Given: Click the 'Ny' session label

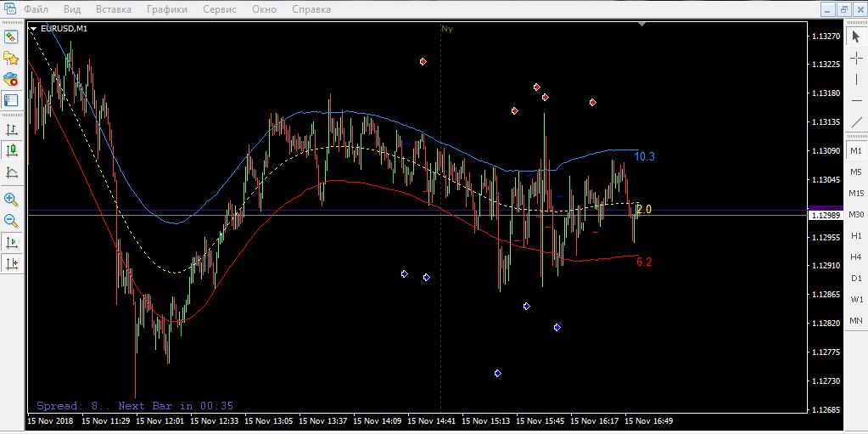Looking at the screenshot, I should click(447, 29).
